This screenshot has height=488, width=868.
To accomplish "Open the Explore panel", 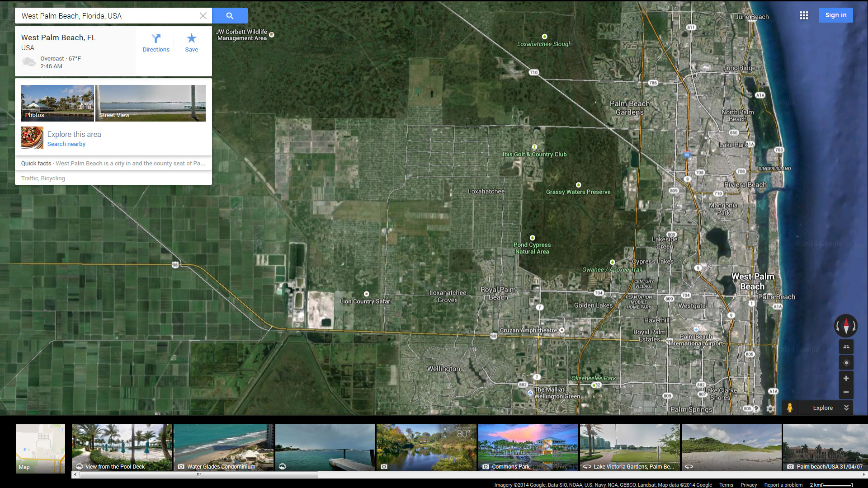I will (x=823, y=408).
